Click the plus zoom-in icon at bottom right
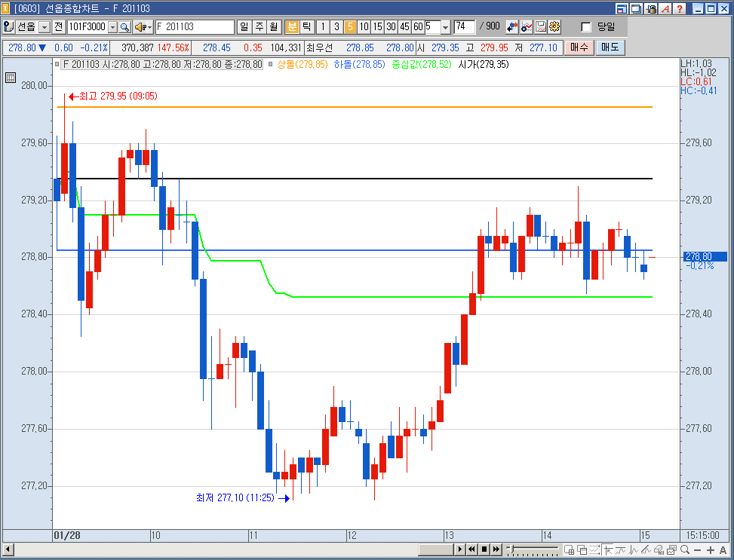734x560 pixels. 710,549
